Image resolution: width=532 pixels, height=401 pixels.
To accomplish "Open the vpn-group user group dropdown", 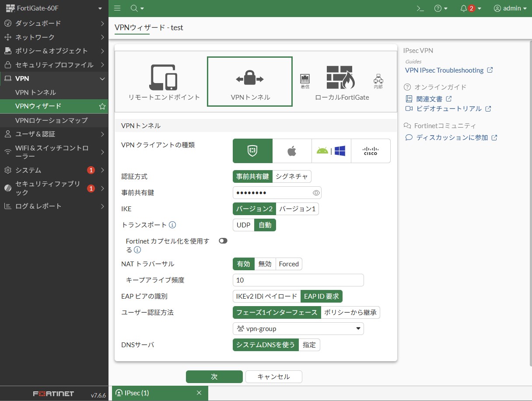I will 298,329.
